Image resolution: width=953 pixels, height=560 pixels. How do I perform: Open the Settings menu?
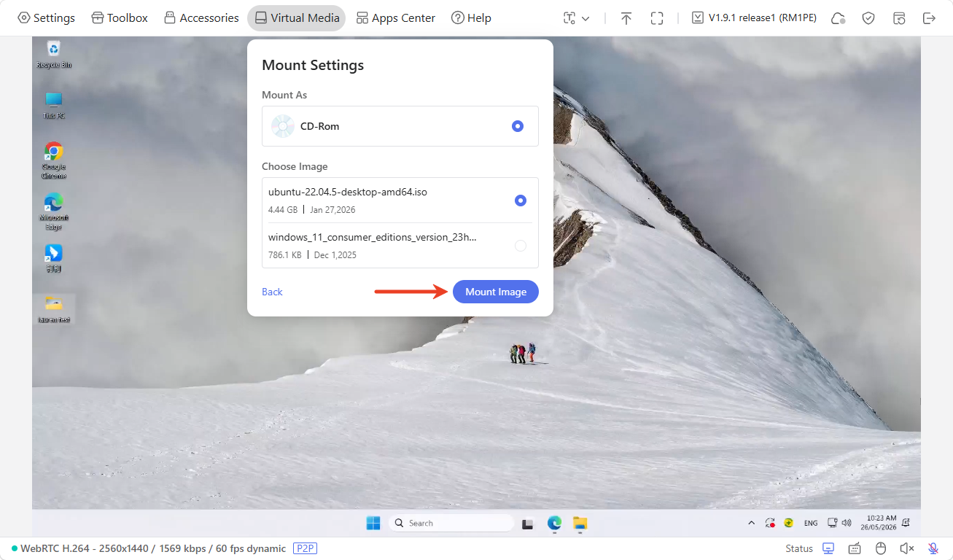(46, 17)
